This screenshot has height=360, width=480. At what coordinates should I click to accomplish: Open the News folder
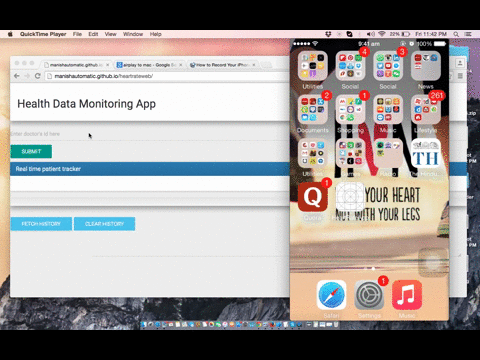click(x=426, y=66)
